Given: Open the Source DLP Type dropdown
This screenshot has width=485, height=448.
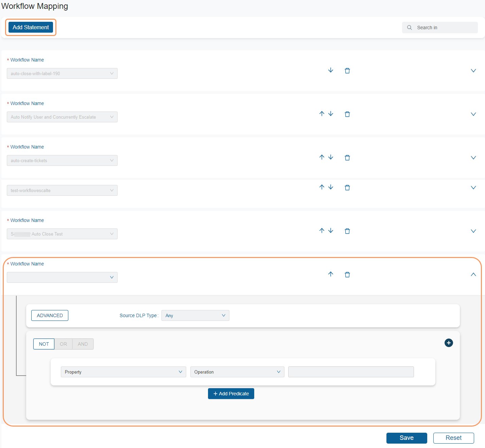Looking at the screenshot, I should click(x=195, y=315).
